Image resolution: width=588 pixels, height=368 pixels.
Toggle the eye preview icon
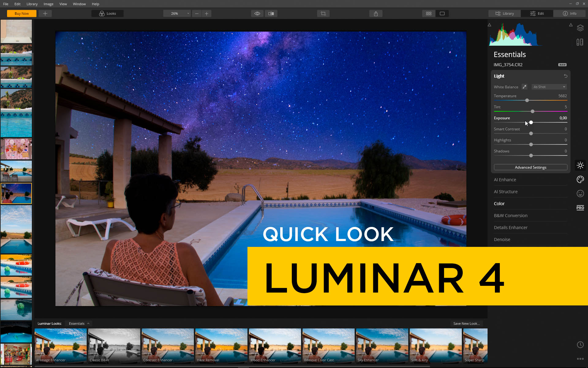[257, 13]
